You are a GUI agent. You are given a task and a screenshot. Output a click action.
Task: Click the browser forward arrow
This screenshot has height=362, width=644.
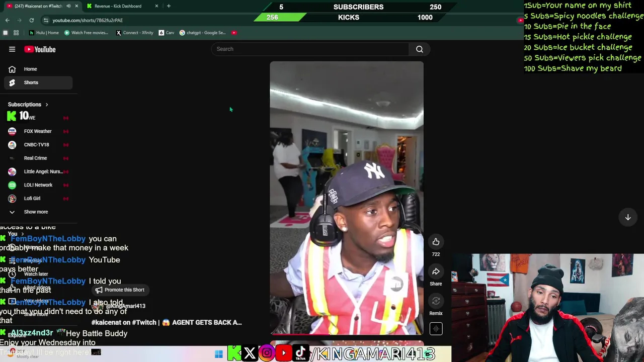click(20, 20)
